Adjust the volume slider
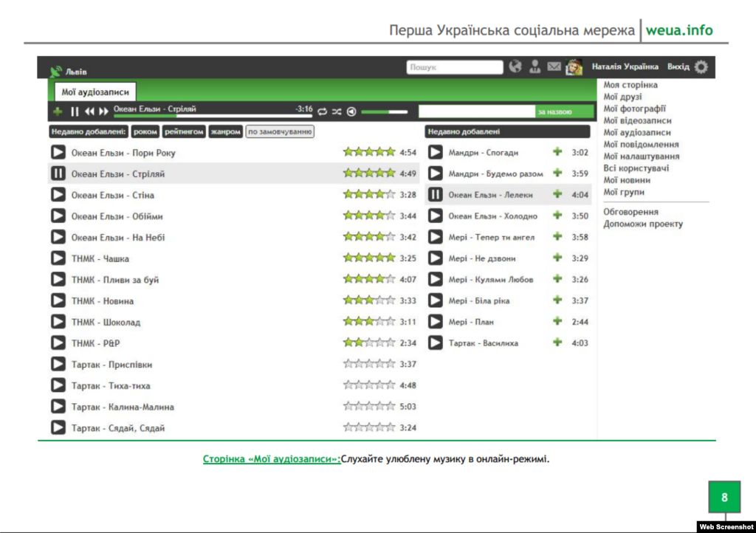Screen dimensions: 756x533 click(384, 111)
